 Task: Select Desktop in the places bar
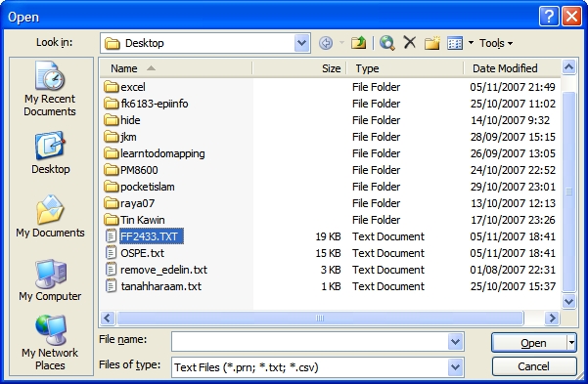click(50, 152)
